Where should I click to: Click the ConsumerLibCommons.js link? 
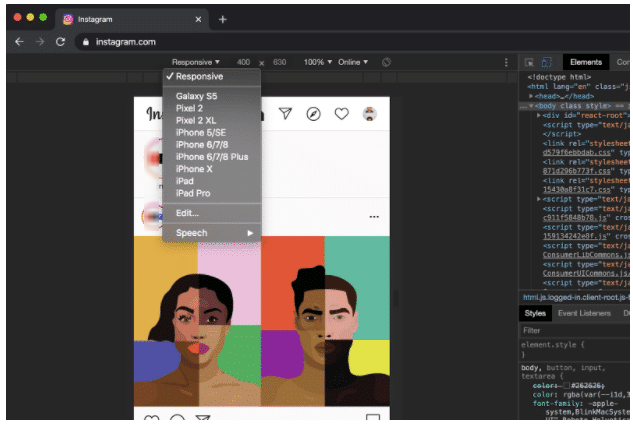point(586,255)
